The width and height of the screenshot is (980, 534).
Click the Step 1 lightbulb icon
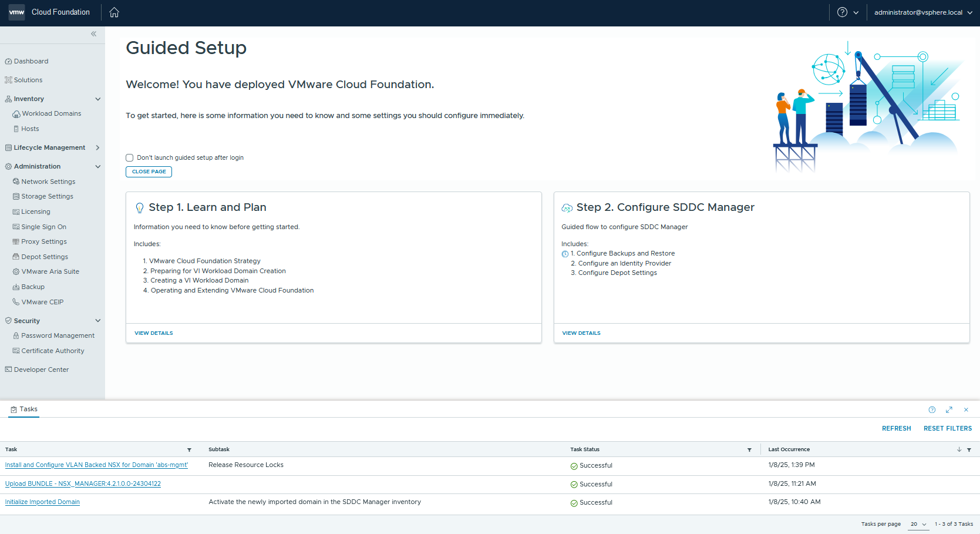pyautogui.click(x=140, y=208)
